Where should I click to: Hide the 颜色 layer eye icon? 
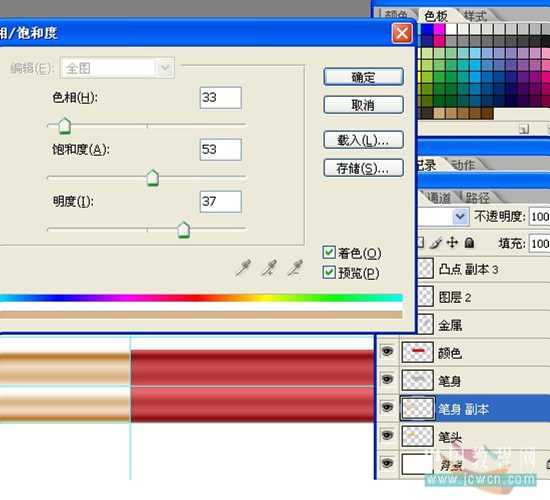point(387,351)
